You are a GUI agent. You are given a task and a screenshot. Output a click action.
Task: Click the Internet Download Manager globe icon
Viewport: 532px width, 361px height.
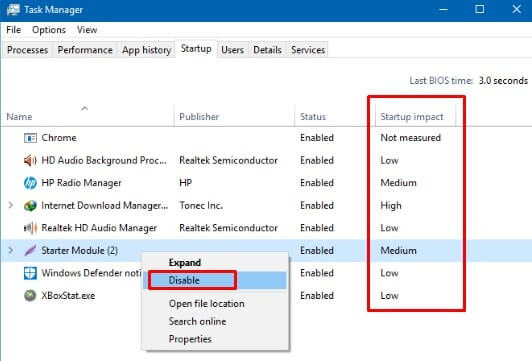point(30,206)
